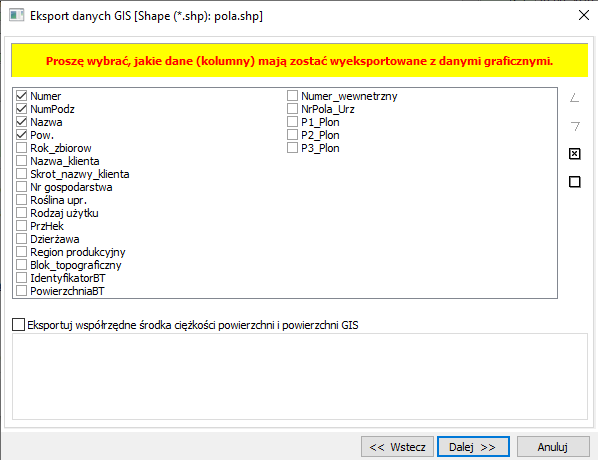The height and width of the screenshot is (460, 598).
Task: Click the move-up arrow icon beside the list
Action: [574, 98]
